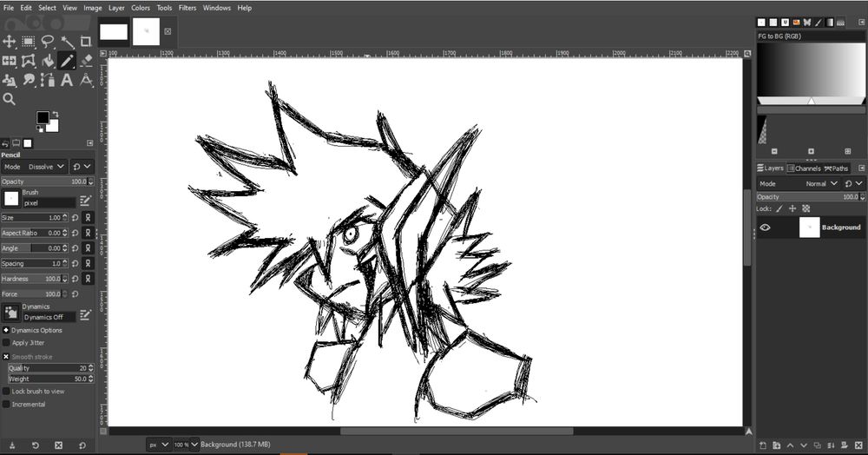Click the Background layer thumbnail
This screenshot has width=868, height=455.
coord(809,227)
